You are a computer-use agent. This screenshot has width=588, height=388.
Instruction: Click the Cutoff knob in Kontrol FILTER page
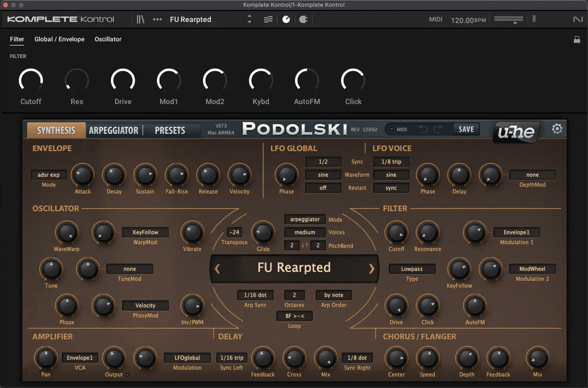(31, 80)
